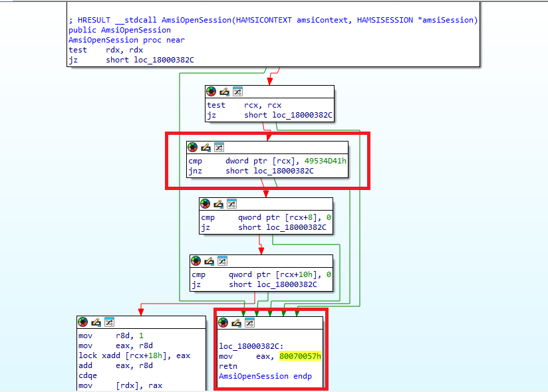Image resolution: width=548 pixels, height=392 pixels.
Task: Click 'public AmsiOpenSession' line
Action: coord(120,30)
